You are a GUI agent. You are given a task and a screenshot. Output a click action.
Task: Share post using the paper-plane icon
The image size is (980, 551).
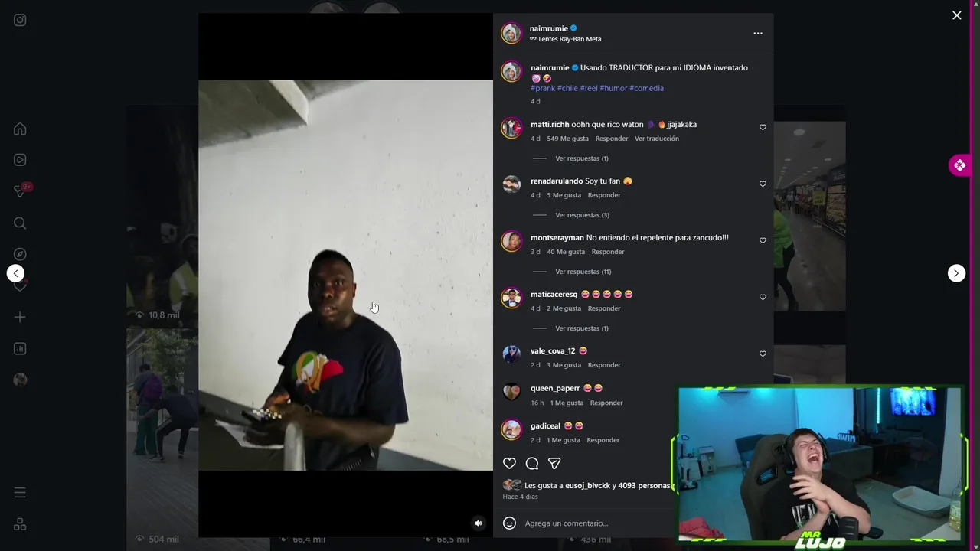[x=554, y=463]
